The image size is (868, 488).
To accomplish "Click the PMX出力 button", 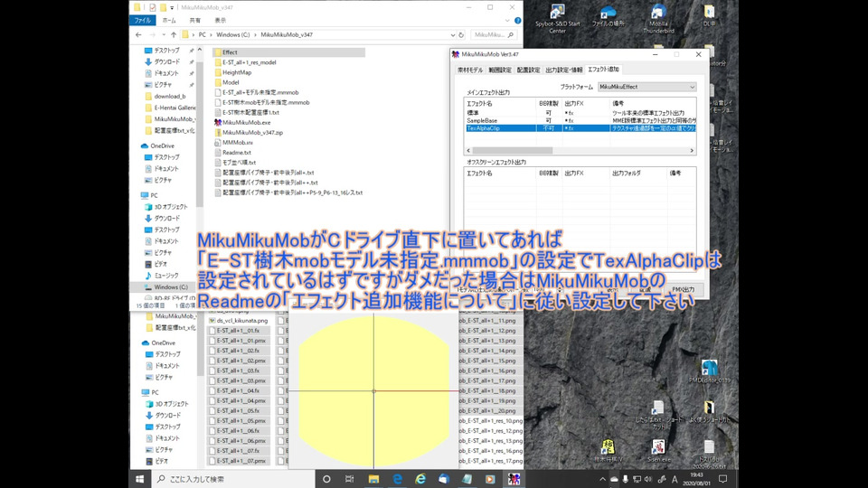I will 684,289.
